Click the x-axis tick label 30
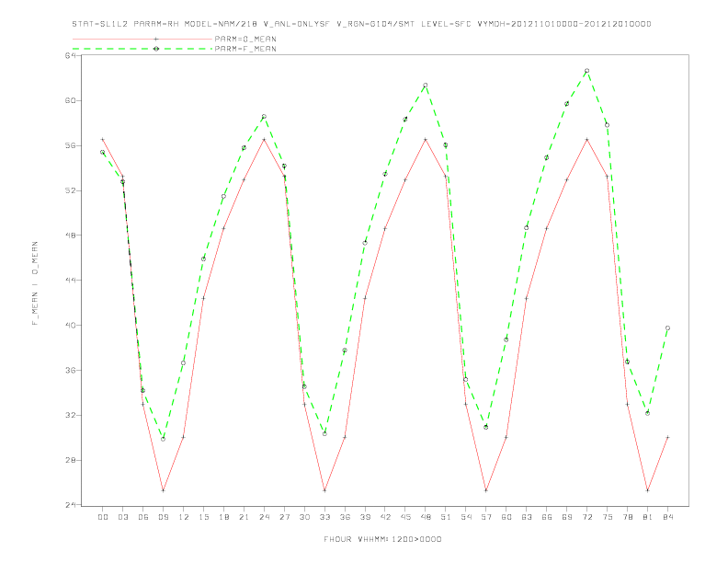728x563 pixels. tap(304, 517)
